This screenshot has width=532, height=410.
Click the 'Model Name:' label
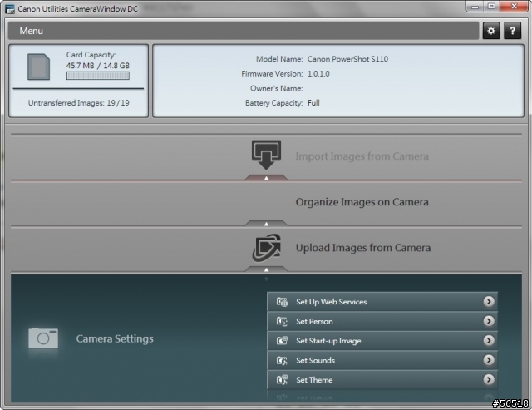pos(279,59)
